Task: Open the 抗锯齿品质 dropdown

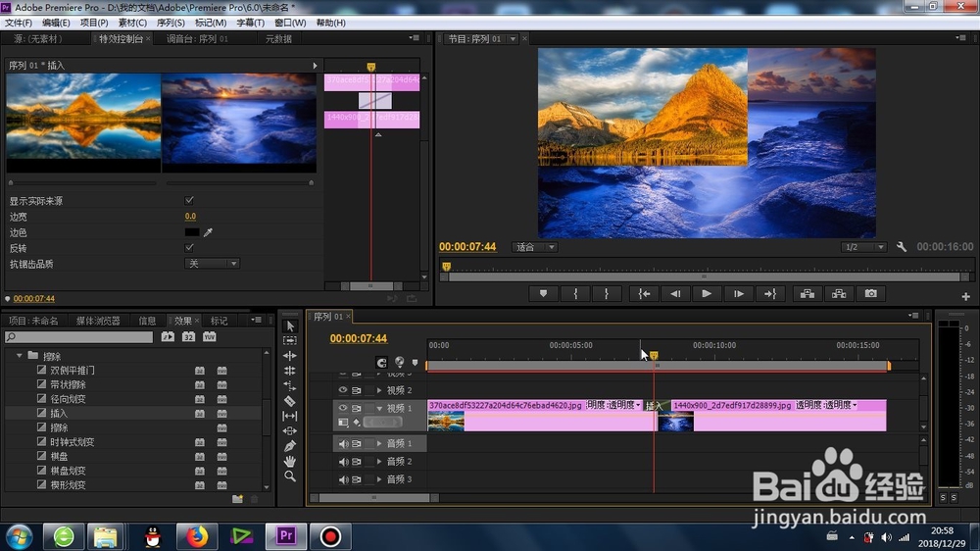Action: pyautogui.click(x=212, y=264)
